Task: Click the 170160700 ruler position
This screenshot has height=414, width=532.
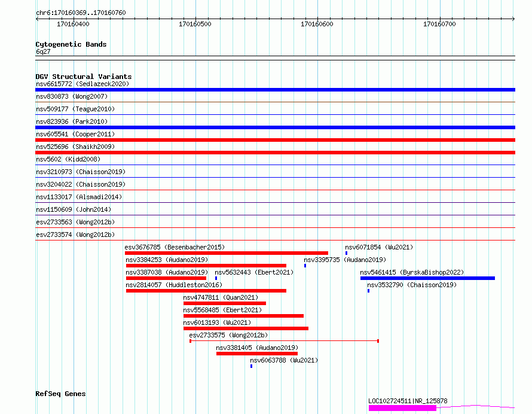Action: (439, 24)
